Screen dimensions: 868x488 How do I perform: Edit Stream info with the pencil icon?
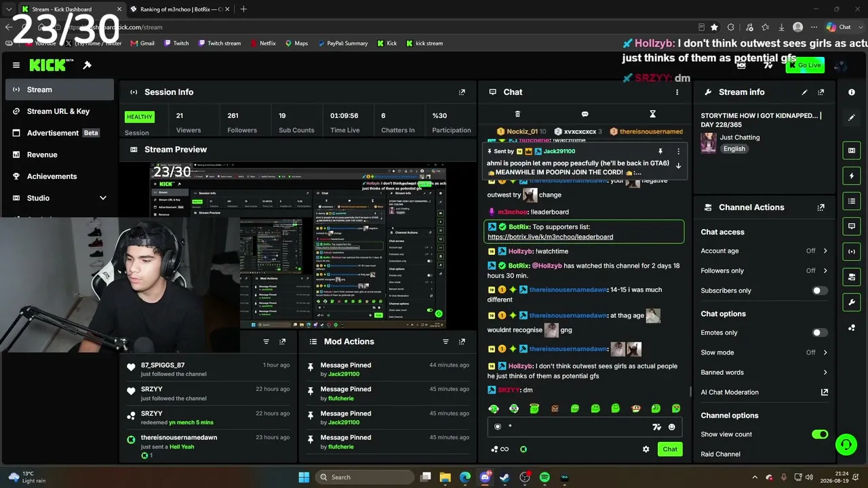[804, 92]
